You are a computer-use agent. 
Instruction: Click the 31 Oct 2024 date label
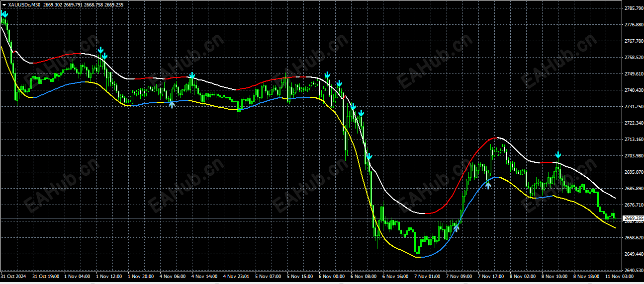[x=12, y=277]
